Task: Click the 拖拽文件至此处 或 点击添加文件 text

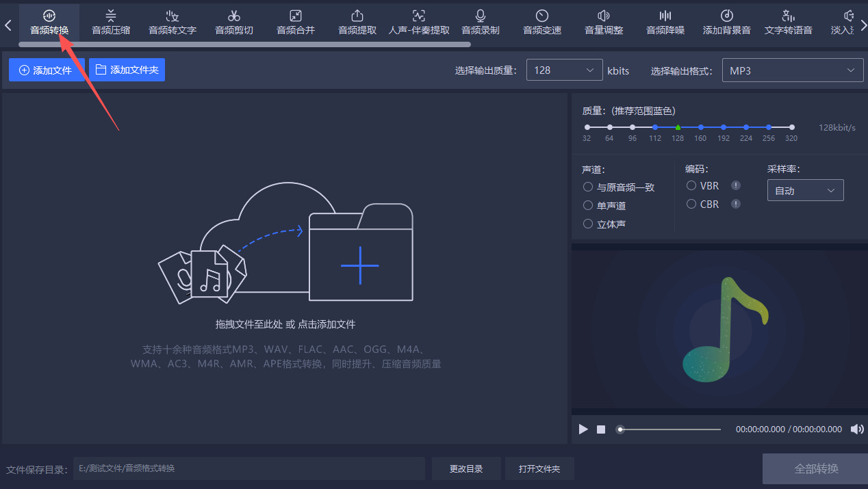Action: coord(285,324)
